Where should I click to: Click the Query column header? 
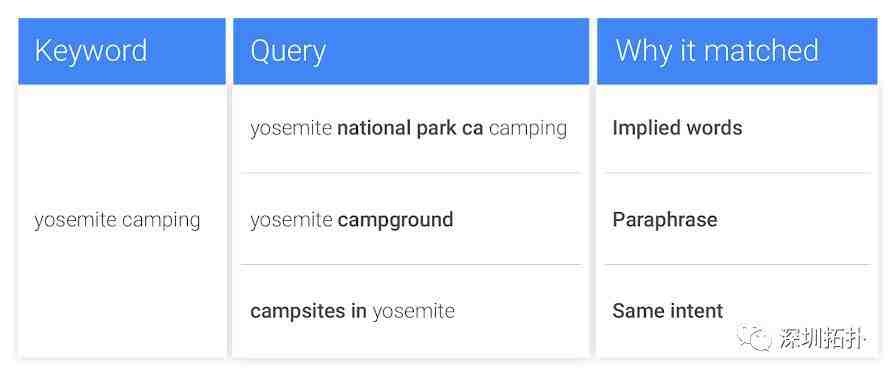click(411, 51)
